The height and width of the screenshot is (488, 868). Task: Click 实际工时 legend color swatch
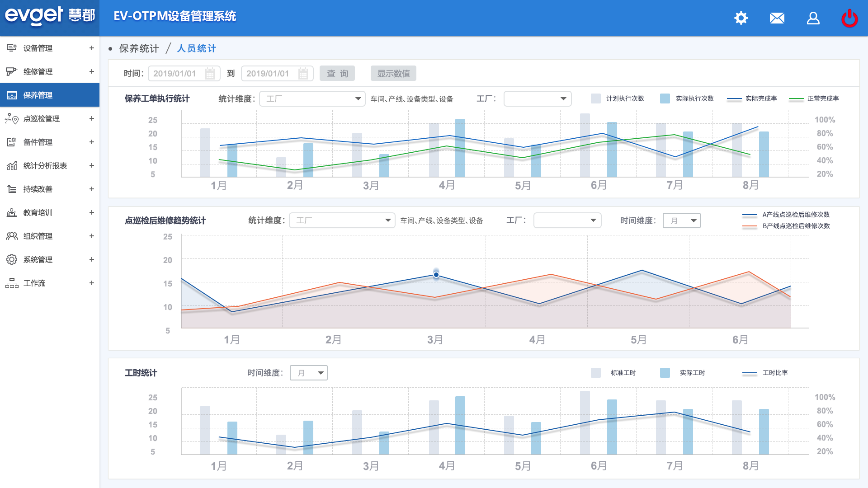(x=665, y=373)
